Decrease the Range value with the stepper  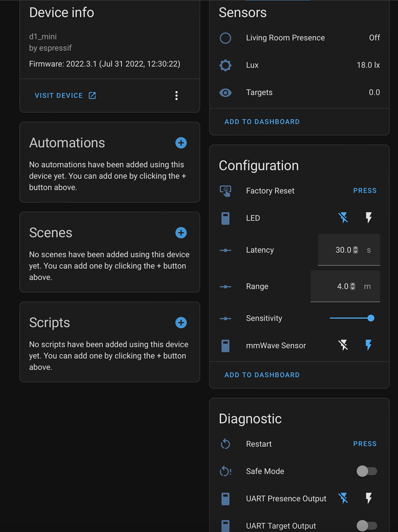coord(352,288)
